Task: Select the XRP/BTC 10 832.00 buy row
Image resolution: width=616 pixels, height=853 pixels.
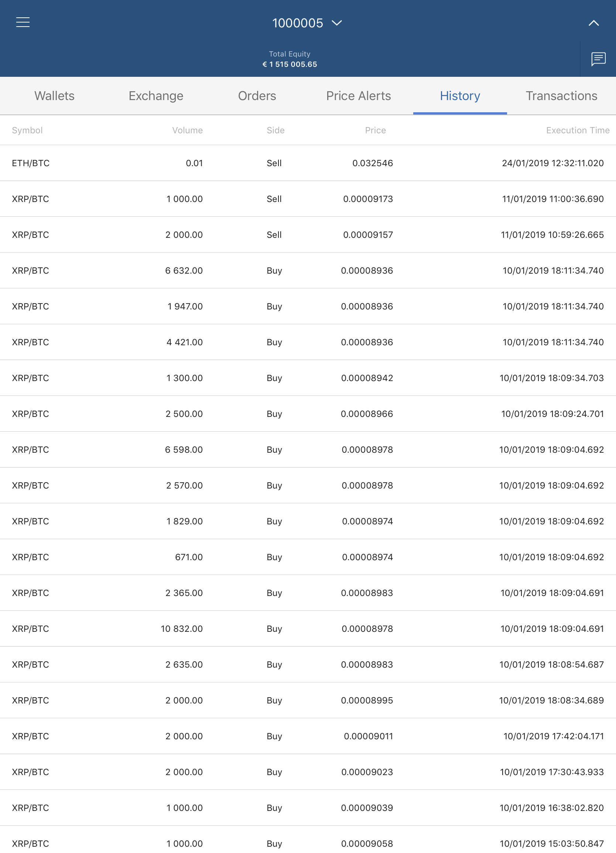Action: coord(308,628)
